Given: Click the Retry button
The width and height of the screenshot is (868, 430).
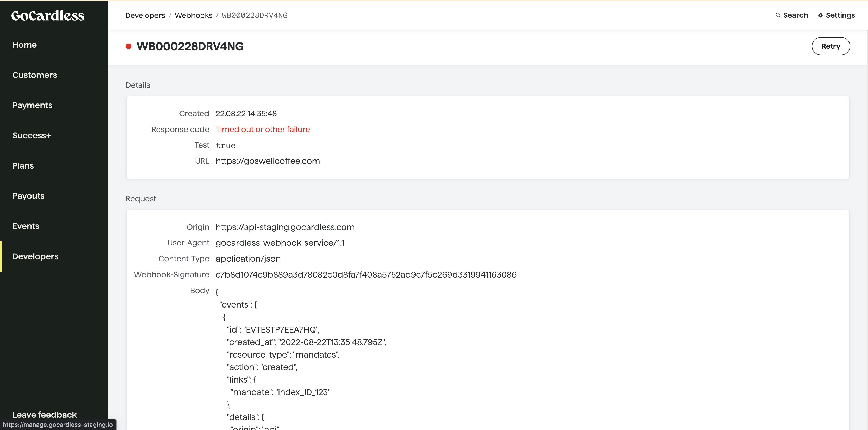Looking at the screenshot, I should (x=830, y=46).
